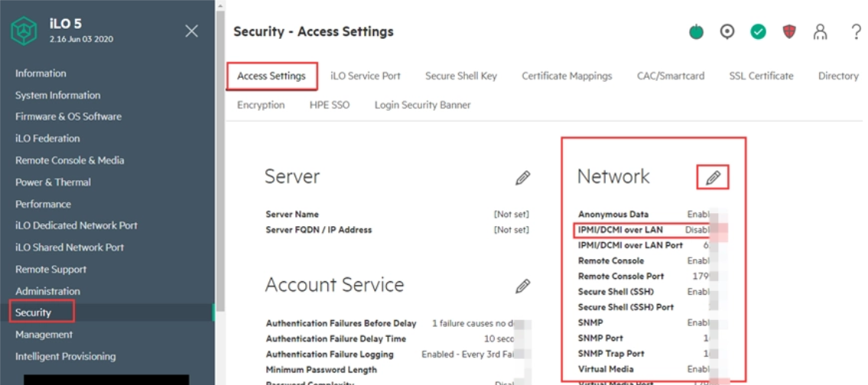Open the CAC/Smartcard tab
This screenshot has width=868, height=385.
point(671,76)
